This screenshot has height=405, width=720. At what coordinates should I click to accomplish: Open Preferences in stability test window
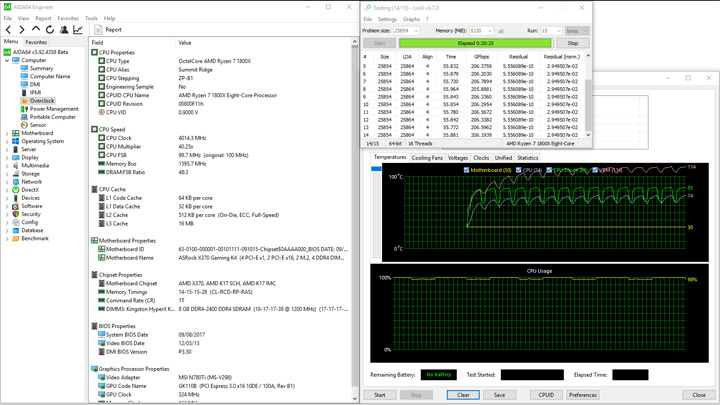(583, 395)
